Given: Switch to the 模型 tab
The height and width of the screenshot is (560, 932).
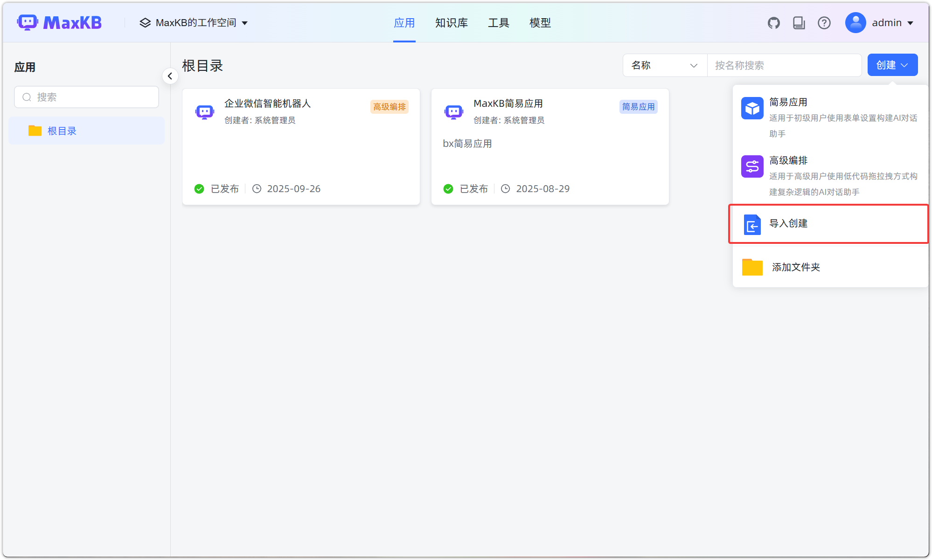Looking at the screenshot, I should point(540,22).
